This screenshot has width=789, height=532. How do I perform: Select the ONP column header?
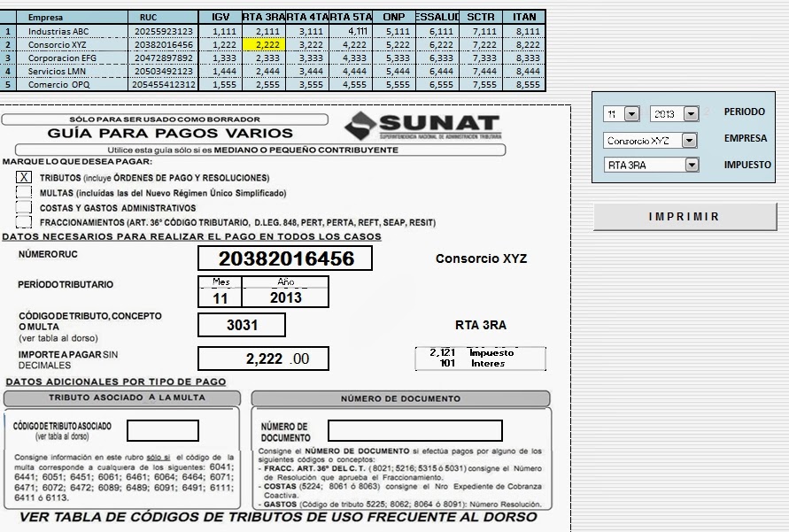pyautogui.click(x=394, y=17)
